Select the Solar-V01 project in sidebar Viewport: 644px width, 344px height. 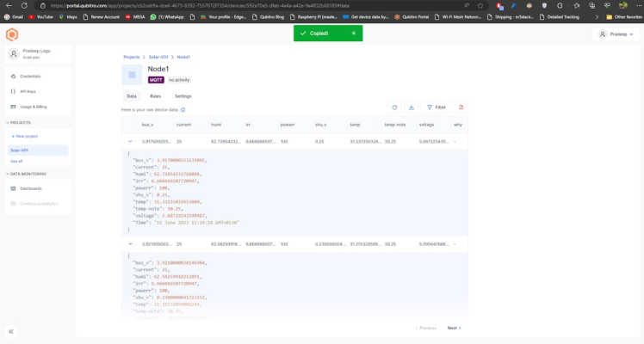[38, 150]
